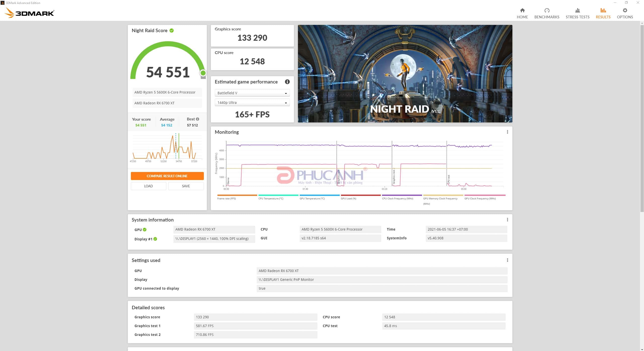Click the Average score 54 152
This screenshot has height=351, width=644.
pos(167,125)
